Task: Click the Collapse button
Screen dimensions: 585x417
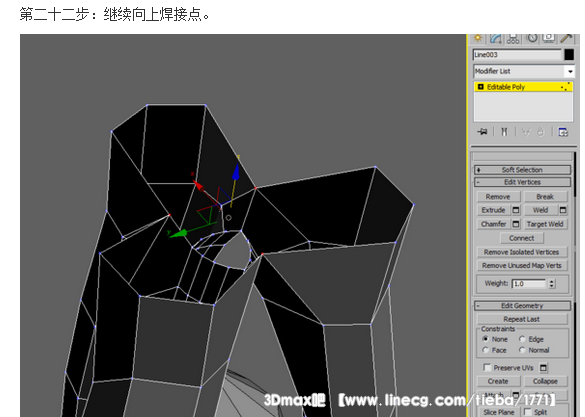Action: click(545, 381)
